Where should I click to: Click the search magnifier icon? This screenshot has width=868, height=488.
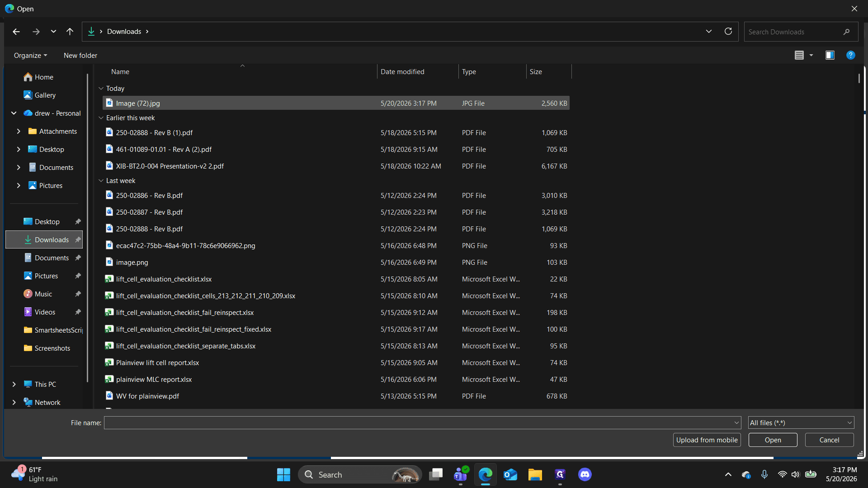tap(846, 32)
